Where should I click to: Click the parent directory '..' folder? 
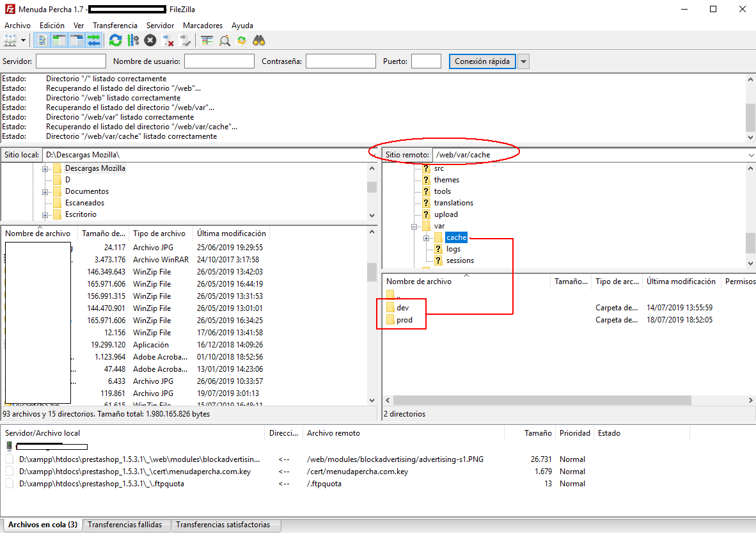click(394, 295)
